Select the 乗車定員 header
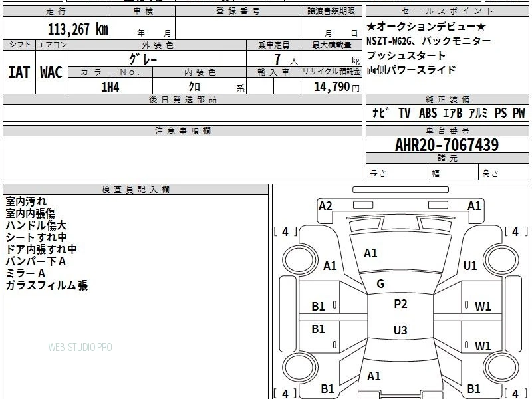The height and width of the screenshot is (399, 532). tap(274, 45)
